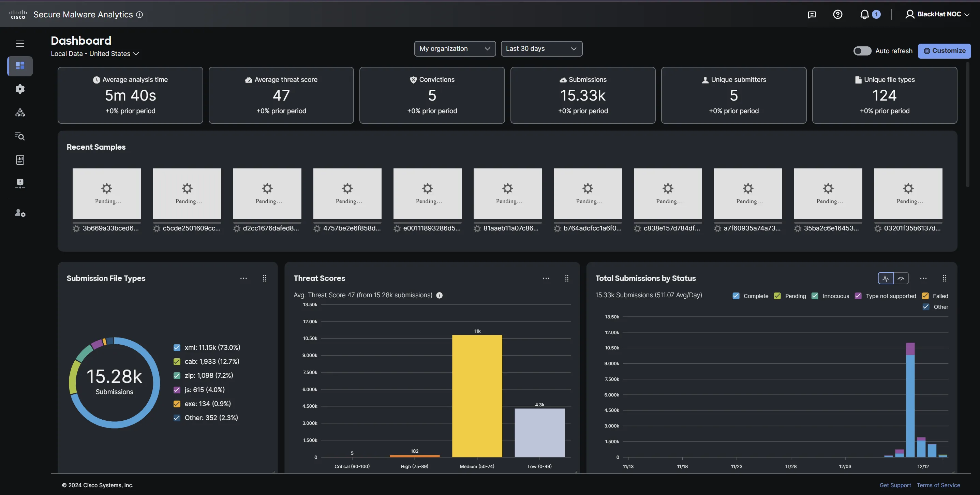Open the user administration sidebar icon
Viewport: 980px width, 495px height.
click(x=20, y=213)
